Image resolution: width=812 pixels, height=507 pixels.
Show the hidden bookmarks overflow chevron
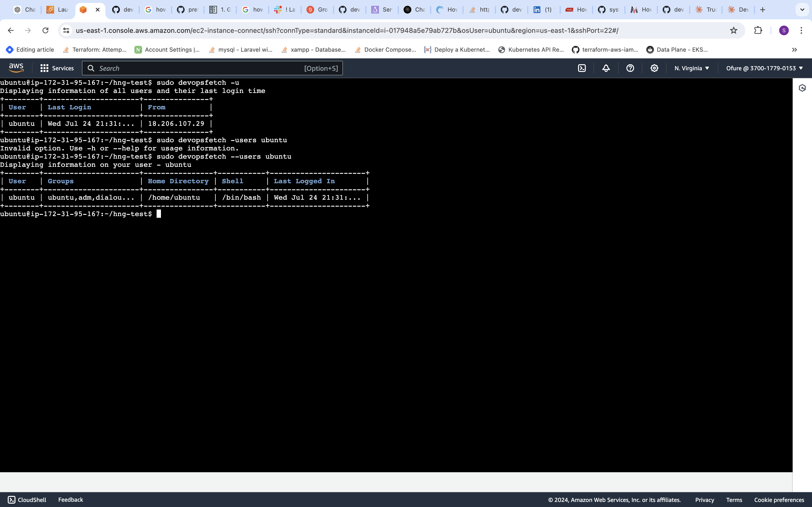(x=794, y=50)
